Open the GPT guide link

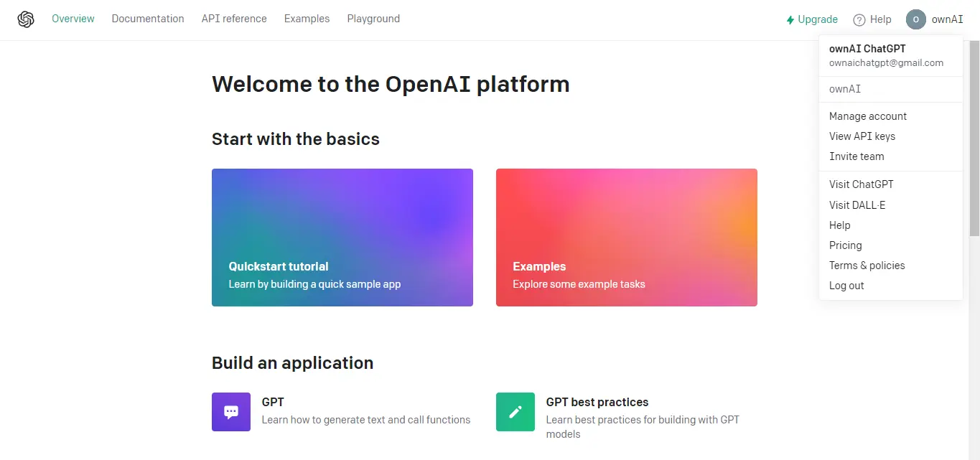tap(273, 402)
